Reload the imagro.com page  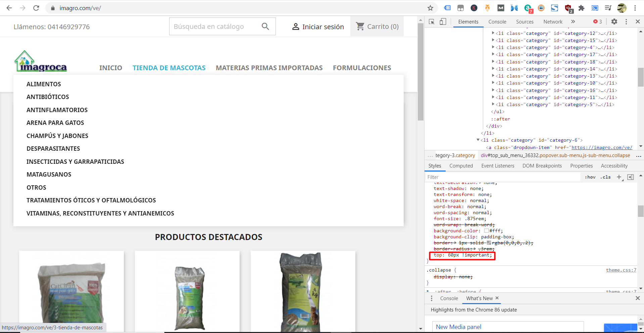point(36,8)
